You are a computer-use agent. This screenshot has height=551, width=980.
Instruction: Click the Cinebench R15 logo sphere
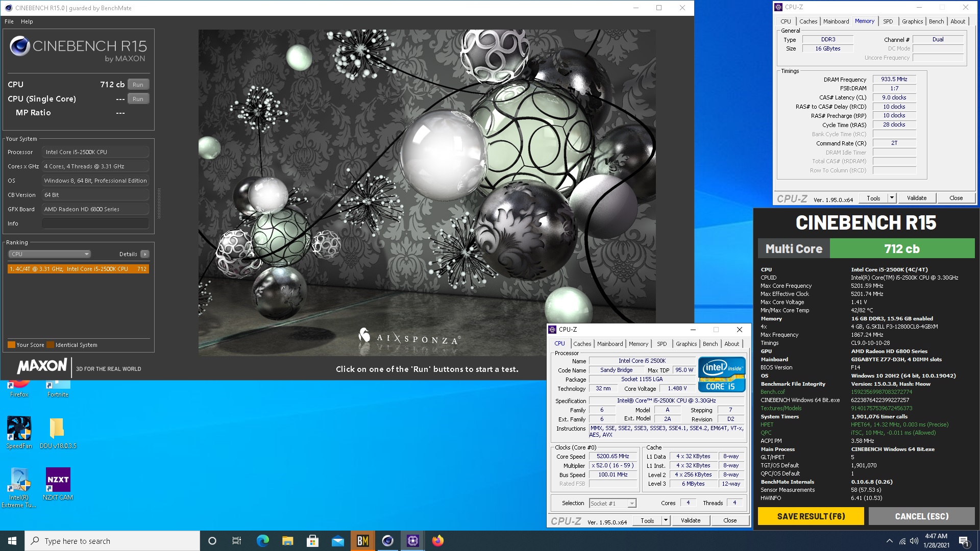pos(20,46)
